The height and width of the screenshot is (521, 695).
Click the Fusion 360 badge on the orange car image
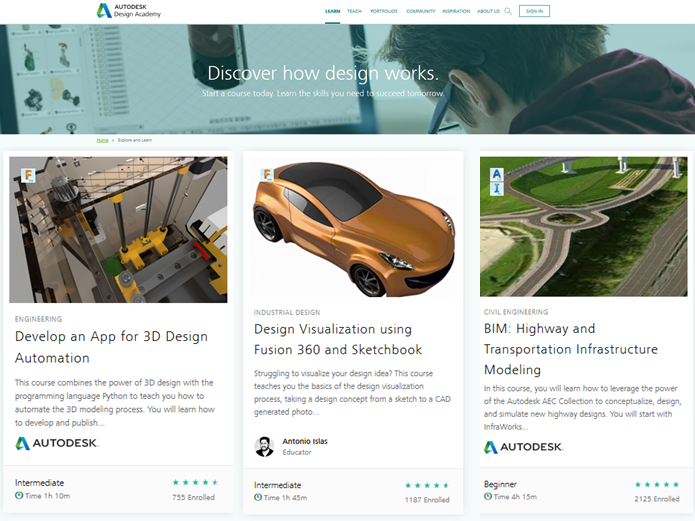(x=267, y=174)
